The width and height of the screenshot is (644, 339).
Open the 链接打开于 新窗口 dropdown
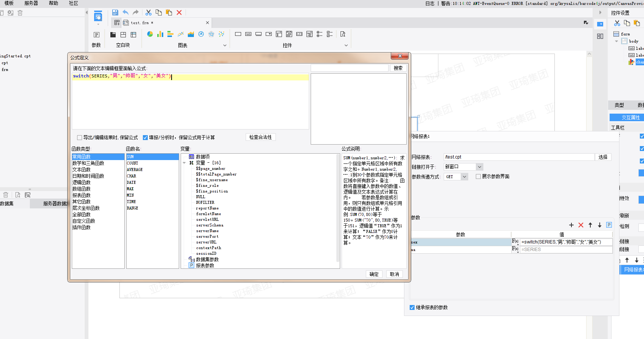click(480, 167)
